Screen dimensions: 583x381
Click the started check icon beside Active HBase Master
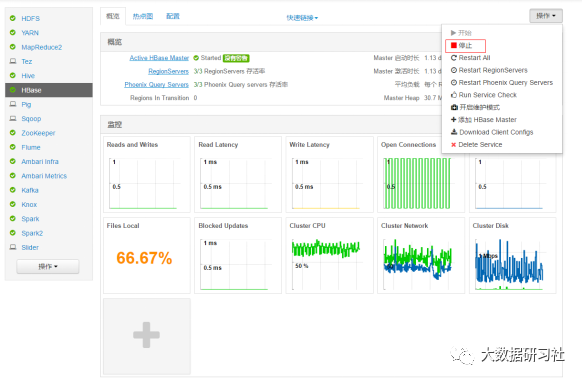tap(196, 58)
